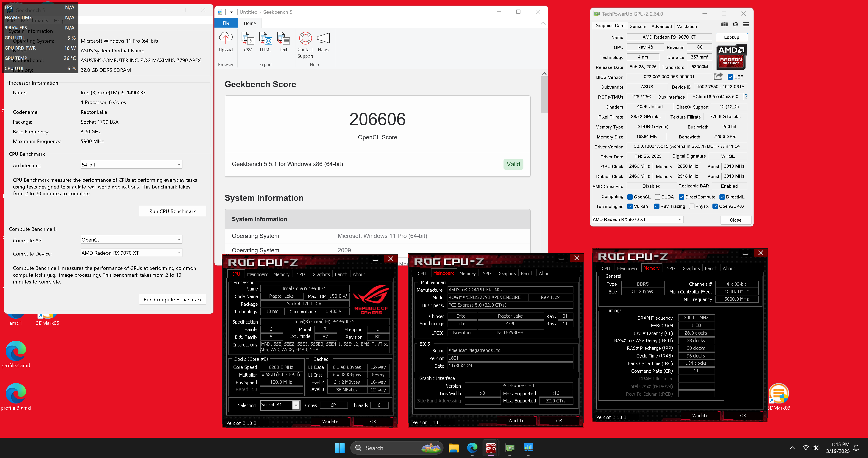Click the BIOS export share icon in GPU-Z
This screenshot has height=458, width=868.
pyautogui.click(x=718, y=77)
